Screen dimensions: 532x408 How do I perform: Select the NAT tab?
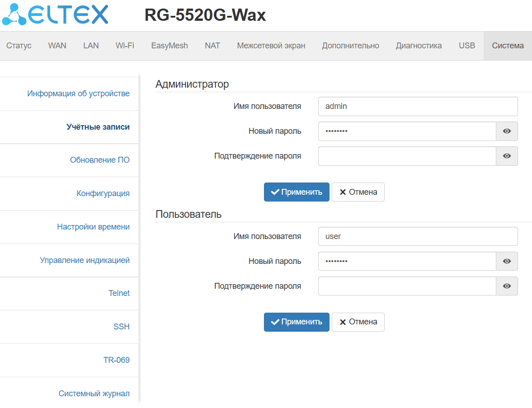[x=212, y=46]
